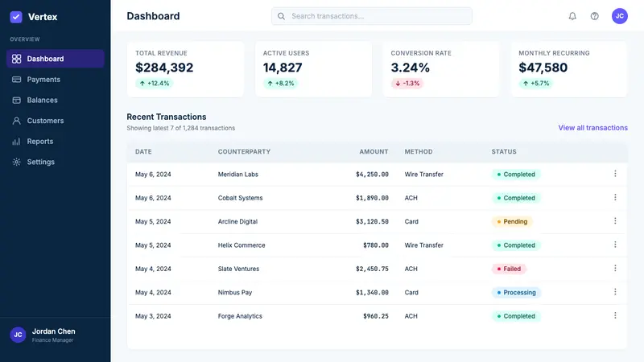Click the Customers person icon in the sidebar
This screenshot has height=362, width=644.
pos(16,121)
